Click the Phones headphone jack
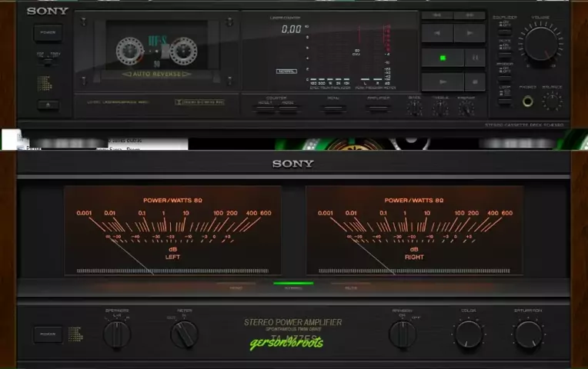The height and width of the screenshot is (369, 588). click(x=528, y=101)
